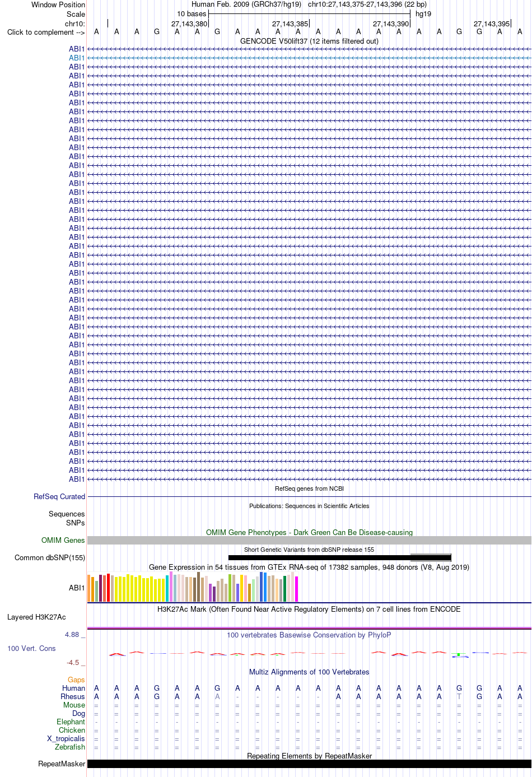This screenshot has height=777, width=532.
Task: Click the gray OMIM Genes bar
Action: coord(309,540)
